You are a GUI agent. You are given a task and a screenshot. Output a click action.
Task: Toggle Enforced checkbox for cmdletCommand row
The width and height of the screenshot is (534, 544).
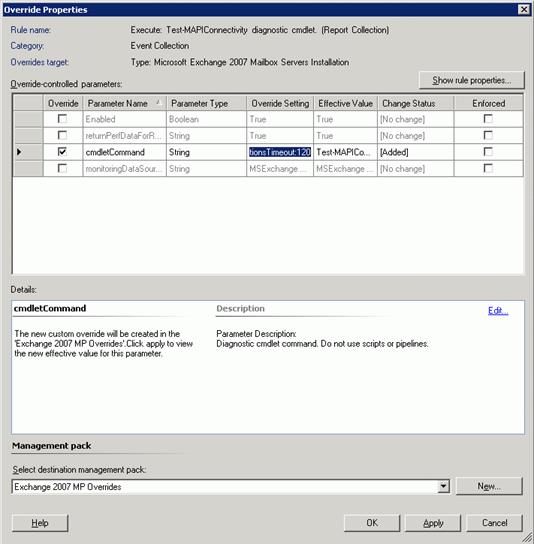tap(488, 152)
